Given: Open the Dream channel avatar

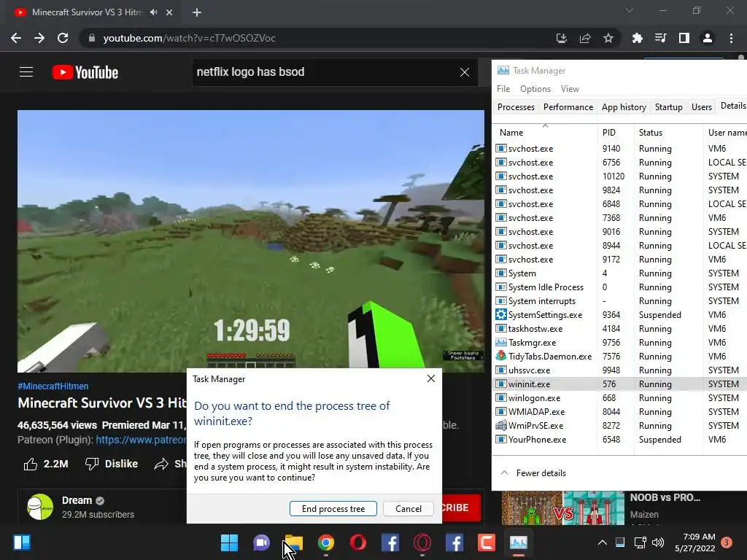Looking at the screenshot, I should point(40,507).
